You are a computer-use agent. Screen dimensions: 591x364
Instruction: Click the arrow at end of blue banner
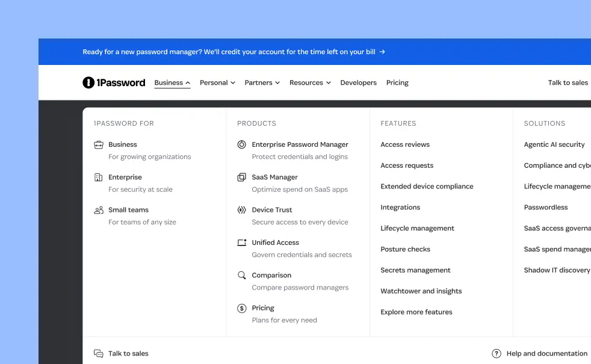coord(382,52)
